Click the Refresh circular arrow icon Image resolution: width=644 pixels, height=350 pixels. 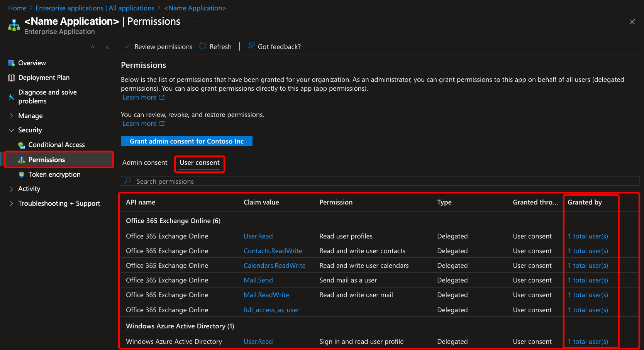(x=203, y=46)
